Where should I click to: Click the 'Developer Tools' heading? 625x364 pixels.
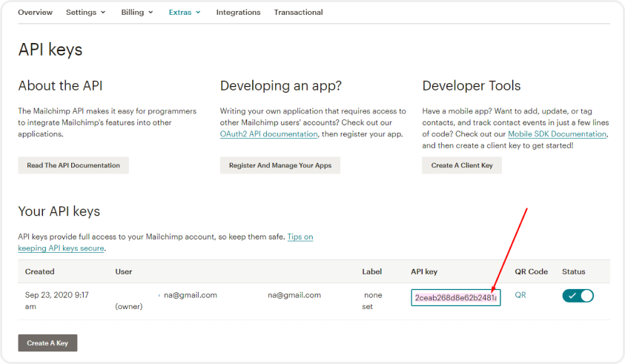pos(472,86)
